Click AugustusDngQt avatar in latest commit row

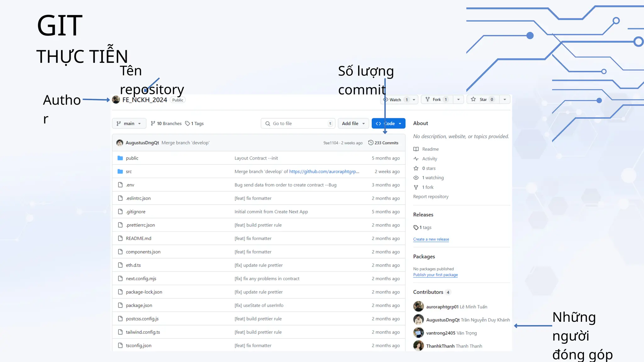click(x=120, y=143)
